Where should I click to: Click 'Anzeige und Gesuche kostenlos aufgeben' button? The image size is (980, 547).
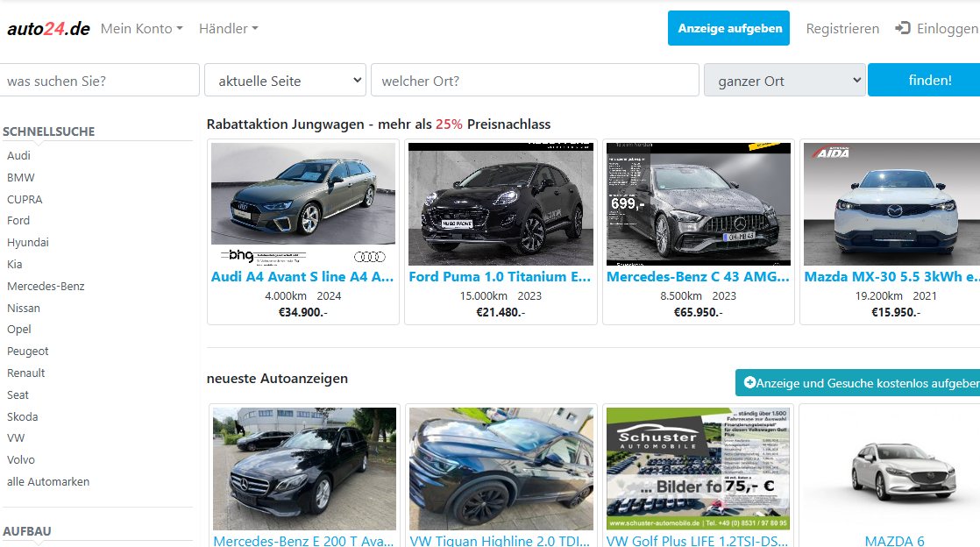pyautogui.click(x=857, y=383)
